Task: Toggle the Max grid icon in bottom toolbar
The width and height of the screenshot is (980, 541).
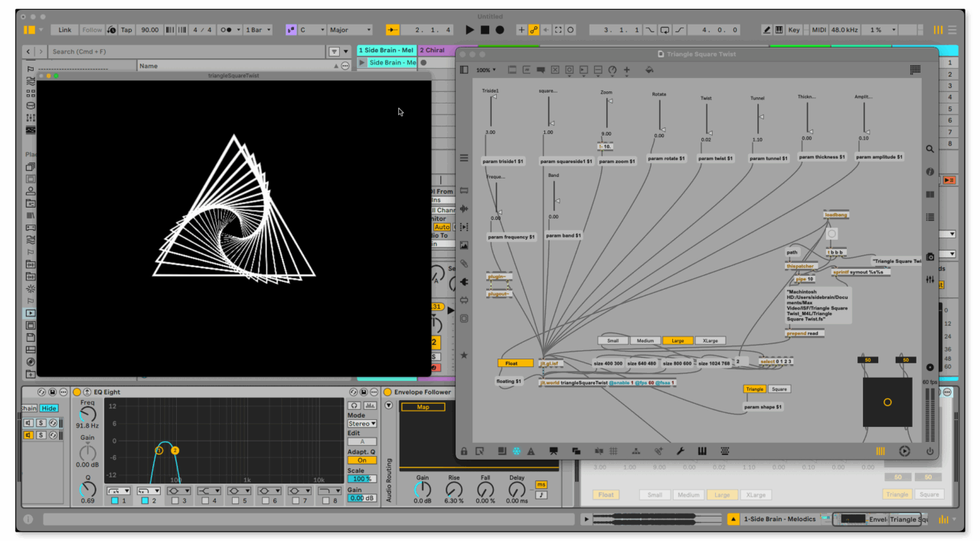Action: click(x=613, y=451)
